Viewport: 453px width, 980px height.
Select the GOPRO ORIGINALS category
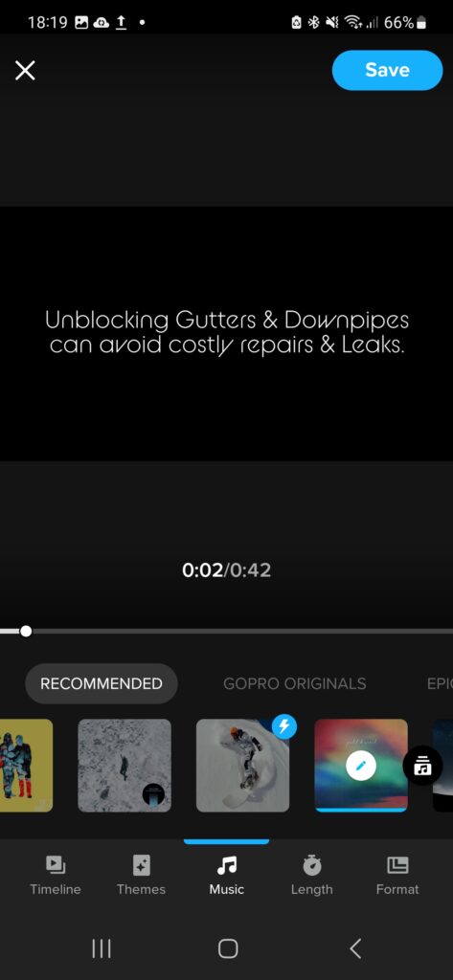(x=295, y=683)
